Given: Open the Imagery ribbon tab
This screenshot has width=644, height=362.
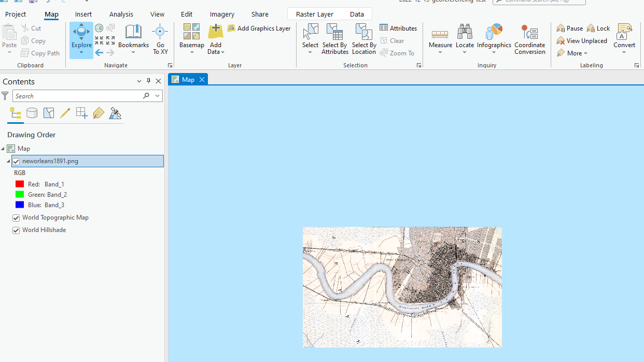Looking at the screenshot, I should [222, 14].
